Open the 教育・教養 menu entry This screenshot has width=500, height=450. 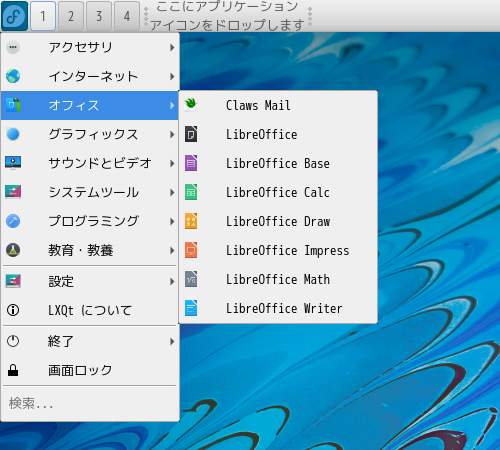tap(90, 250)
